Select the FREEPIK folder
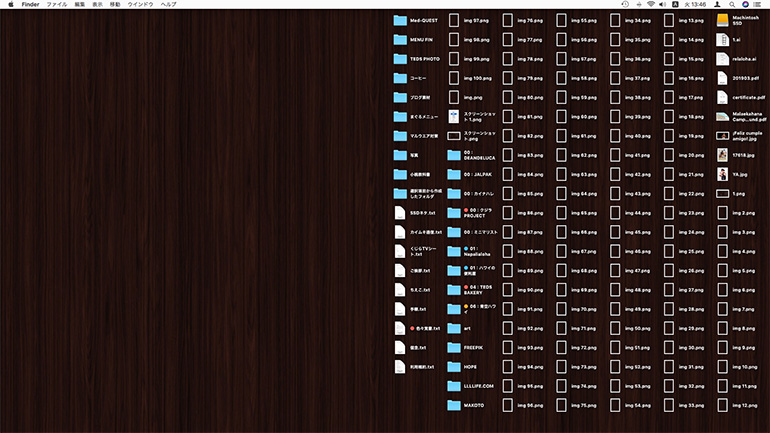 pyautogui.click(x=454, y=347)
